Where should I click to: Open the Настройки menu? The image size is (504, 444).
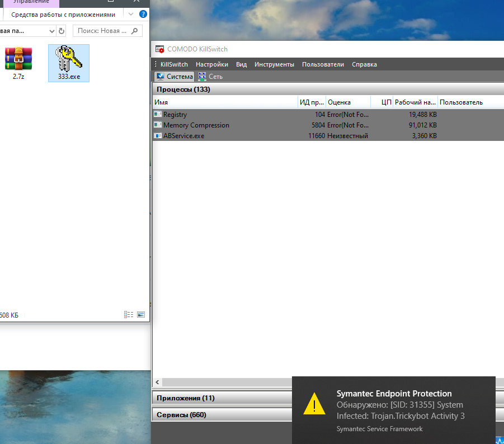coord(212,64)
